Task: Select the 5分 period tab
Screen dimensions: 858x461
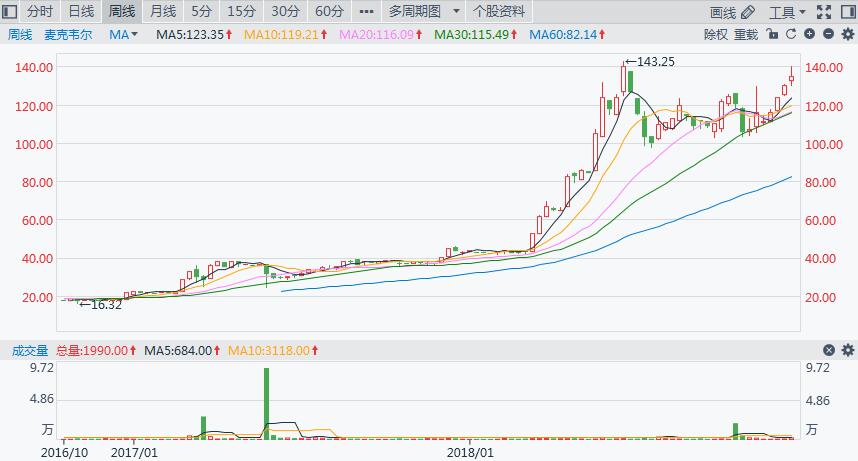Action: (x=201, y=11)
